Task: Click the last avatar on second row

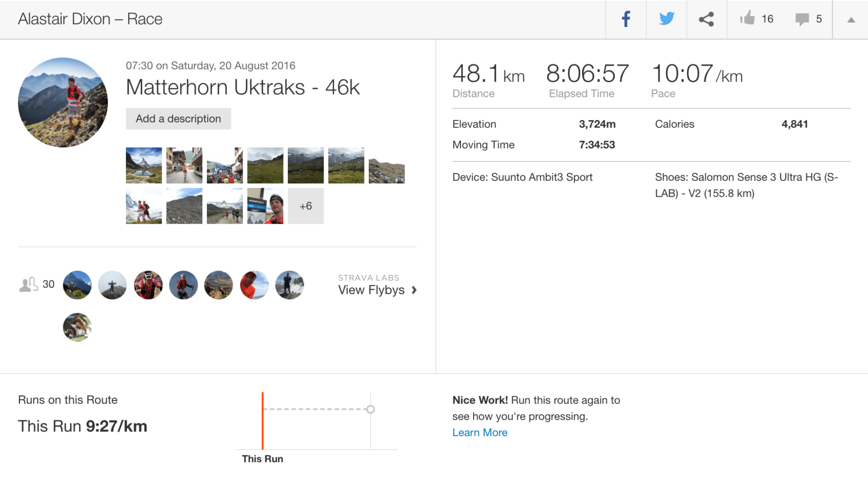Action: click(77, 327)
